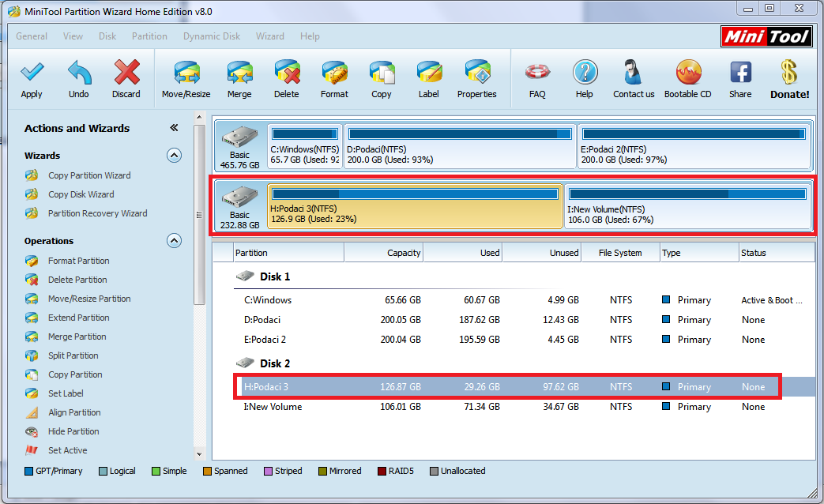Open the Partition menu
The width and height of the screenshot is (824, 504).
(149, 36)
